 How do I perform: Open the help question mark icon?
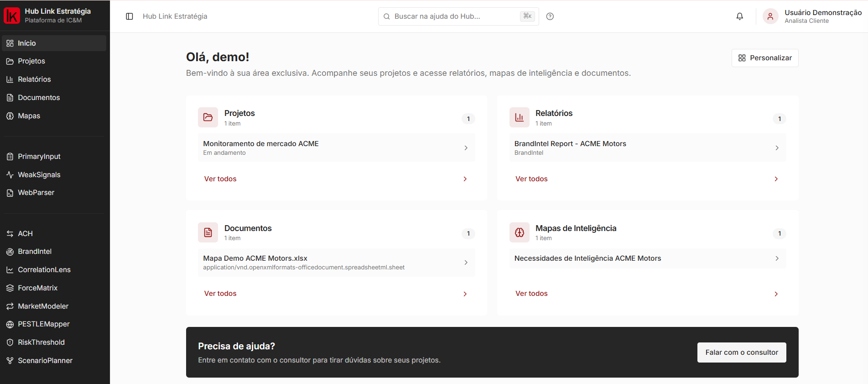tap(550, 16)
